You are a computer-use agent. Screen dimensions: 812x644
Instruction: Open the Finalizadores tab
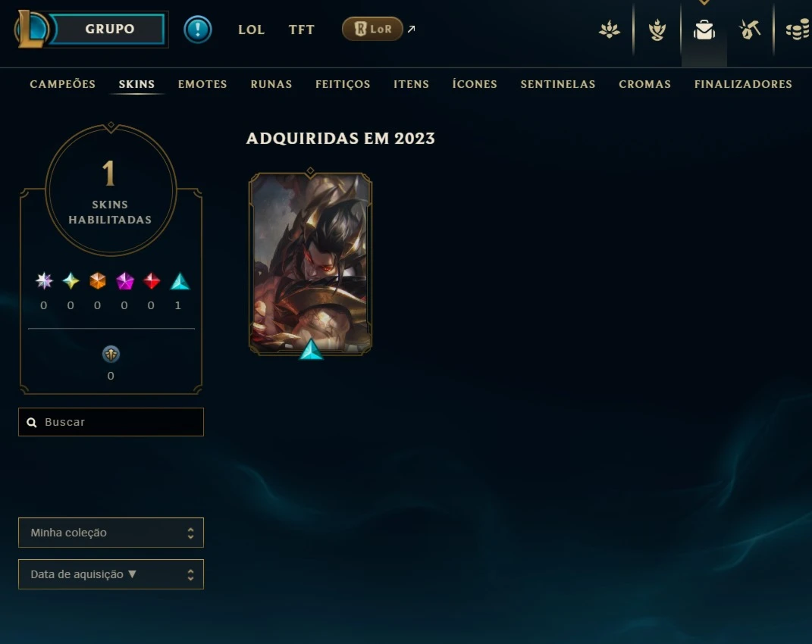(x=743, y=84)
